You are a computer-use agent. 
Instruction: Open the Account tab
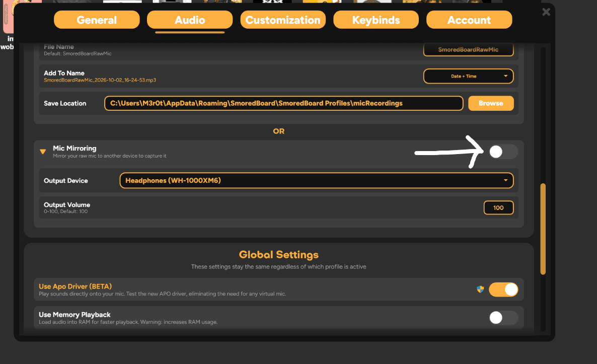pos(469,20)
